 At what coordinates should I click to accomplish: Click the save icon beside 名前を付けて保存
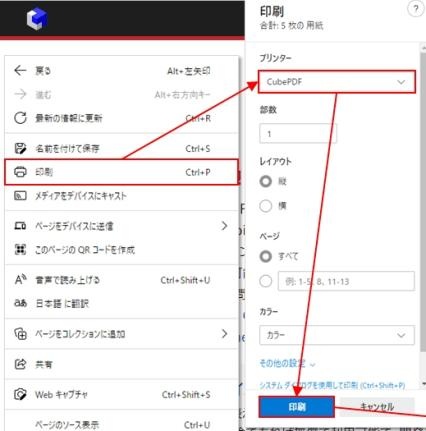point(20,148)
